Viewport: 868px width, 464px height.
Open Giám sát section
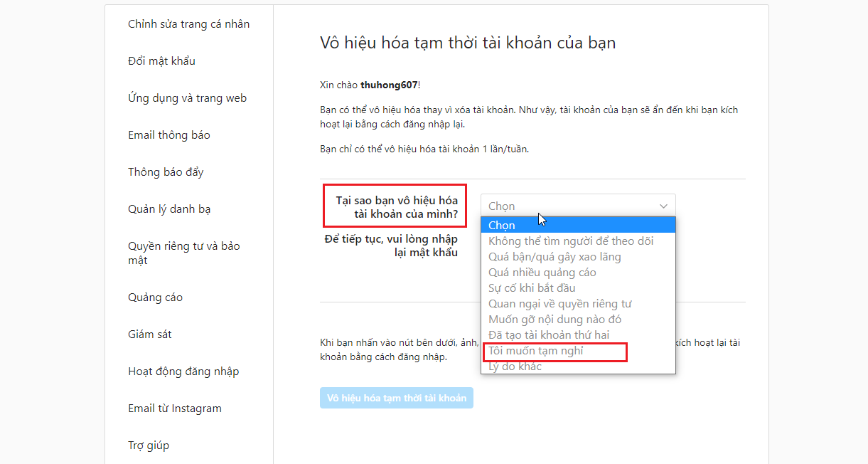pyautogui.click(x=150, y=334)
